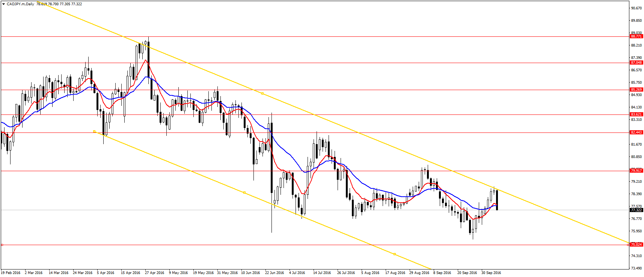This screenshot has width=644, height=277.
Task: Click the 76.770 price scale value
Action: [636, 219]
